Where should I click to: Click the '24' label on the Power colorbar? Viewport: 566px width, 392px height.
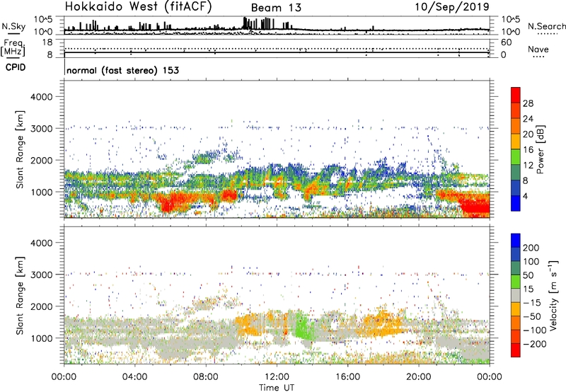528,119
